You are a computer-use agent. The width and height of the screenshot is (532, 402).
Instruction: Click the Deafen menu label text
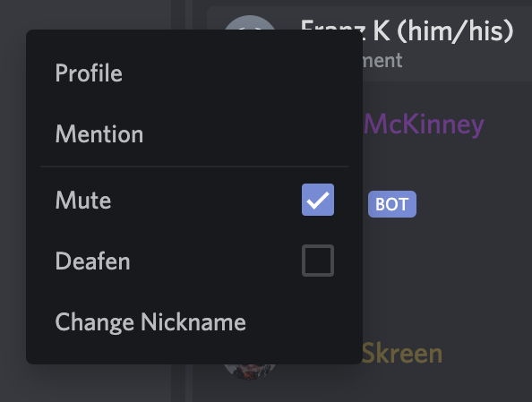coord(92,261)
